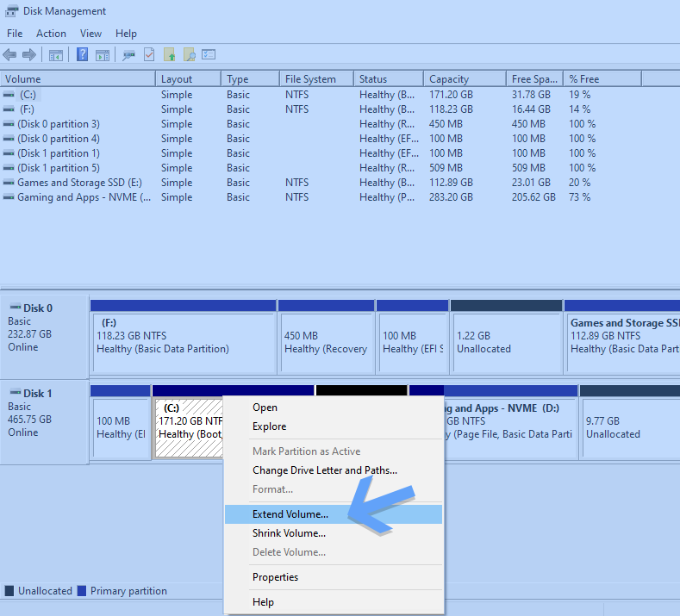Sort by the Status column header

tap(389, 79)
